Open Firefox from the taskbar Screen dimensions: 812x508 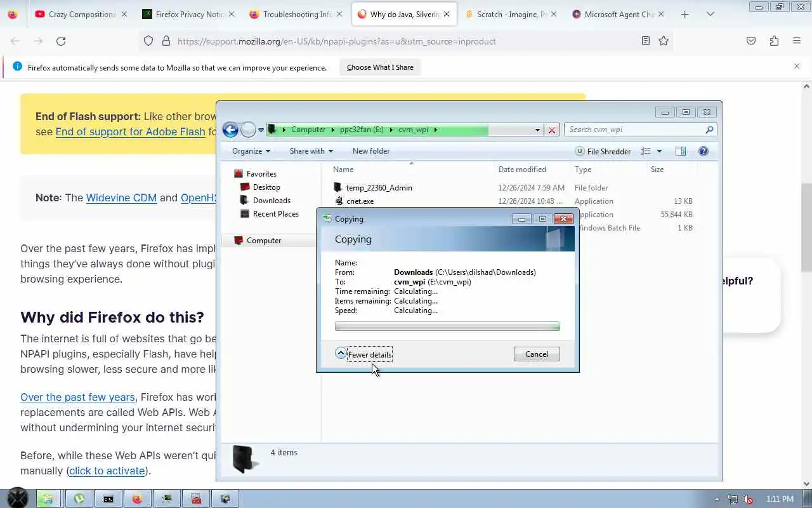click(x=138, y=498)
